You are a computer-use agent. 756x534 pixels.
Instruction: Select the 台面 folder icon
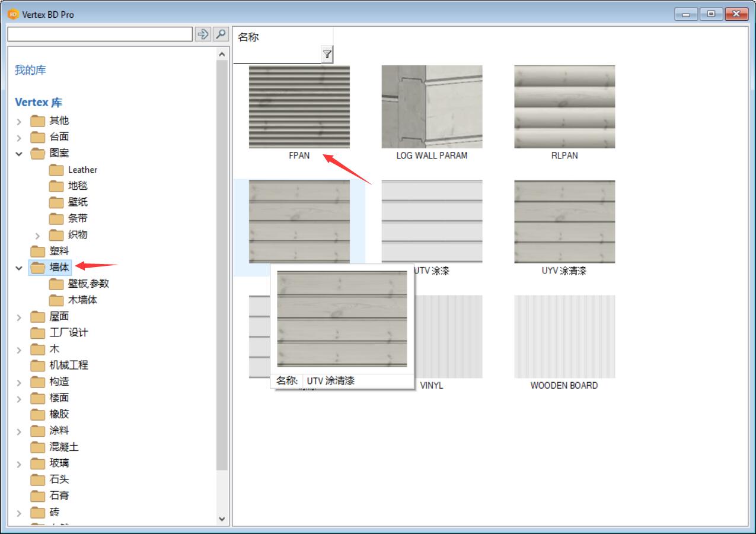pos(38,137)
